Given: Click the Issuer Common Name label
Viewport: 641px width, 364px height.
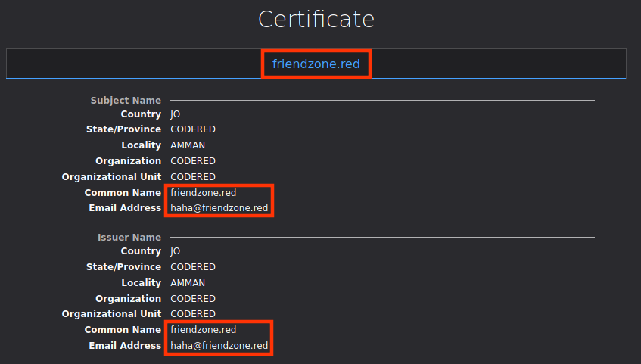Looking at the screenshot, I should click(123, 330).
